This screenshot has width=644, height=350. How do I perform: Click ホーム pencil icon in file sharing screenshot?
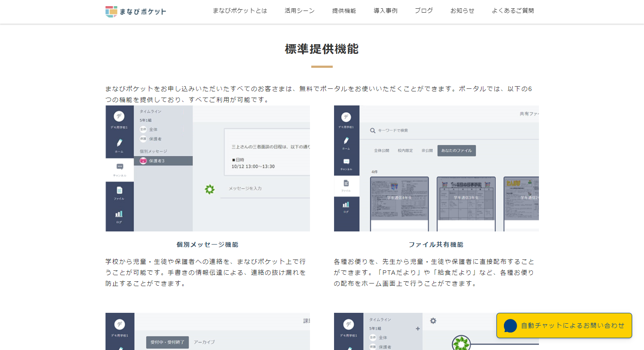(x=346, y=141)
